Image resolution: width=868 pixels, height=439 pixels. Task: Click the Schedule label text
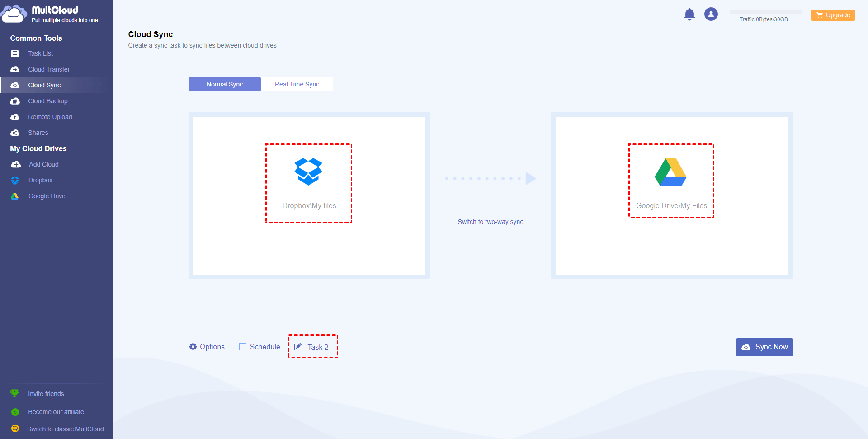tap(265, 347)
